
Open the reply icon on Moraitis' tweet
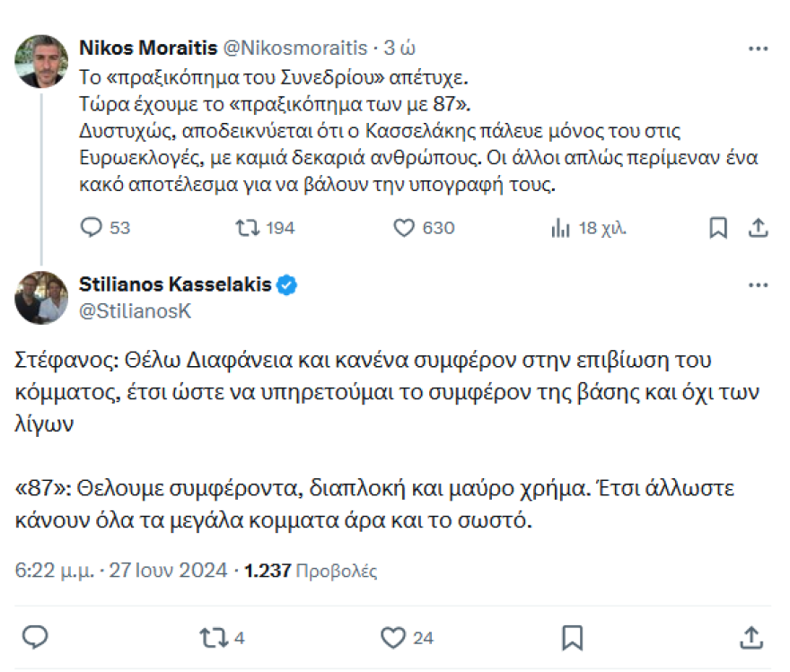coord(90,228)
